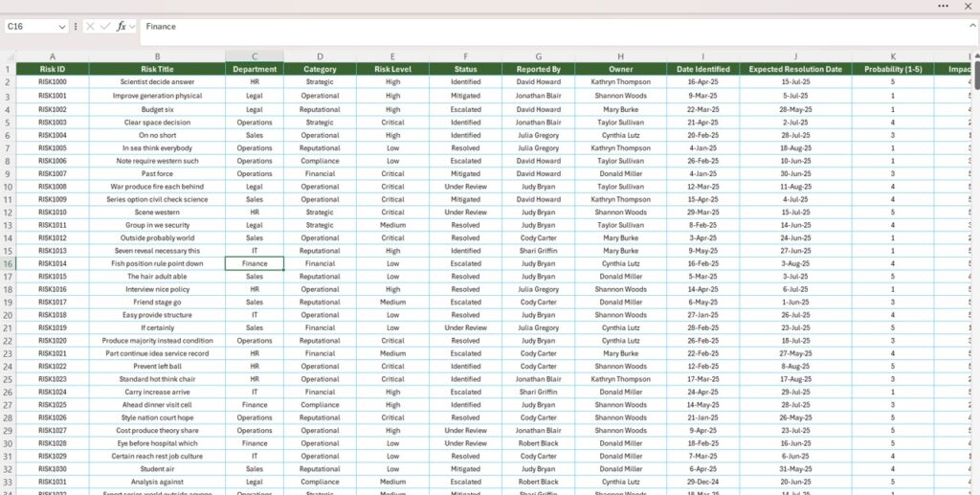Select cell Easy provide structure
Viewport: 980px width, 495px height.
[158, 315]
